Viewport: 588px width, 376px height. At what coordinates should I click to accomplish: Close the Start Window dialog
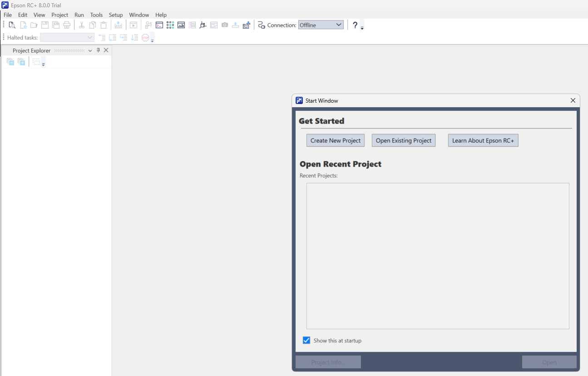[x=573, y=100]
